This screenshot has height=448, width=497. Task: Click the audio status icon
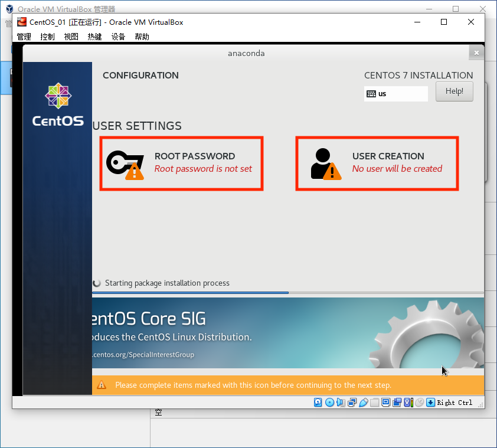click(x=341, y=403)
